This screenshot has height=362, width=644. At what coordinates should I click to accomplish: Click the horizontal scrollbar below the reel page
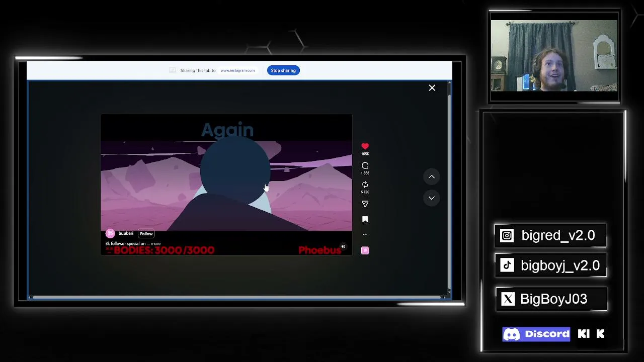pos(236,297)
